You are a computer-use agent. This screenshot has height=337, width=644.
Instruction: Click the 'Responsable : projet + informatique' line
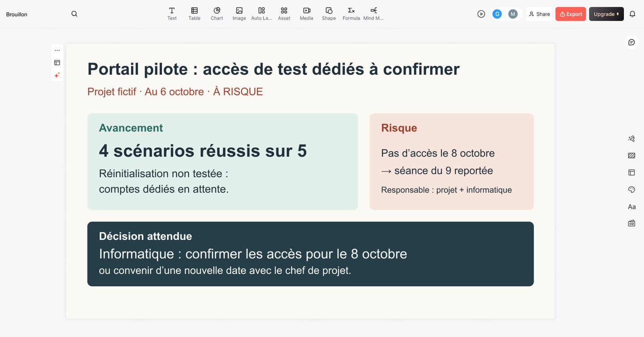446,190
